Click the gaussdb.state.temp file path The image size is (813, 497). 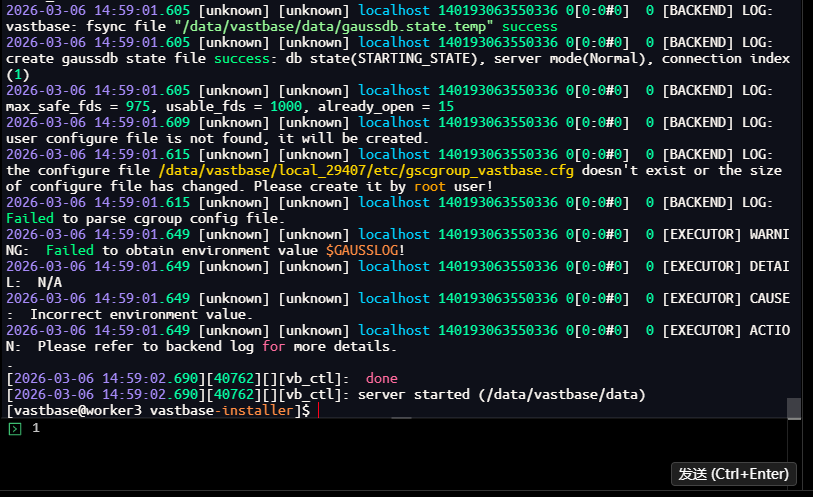click(x=333, y=26)
